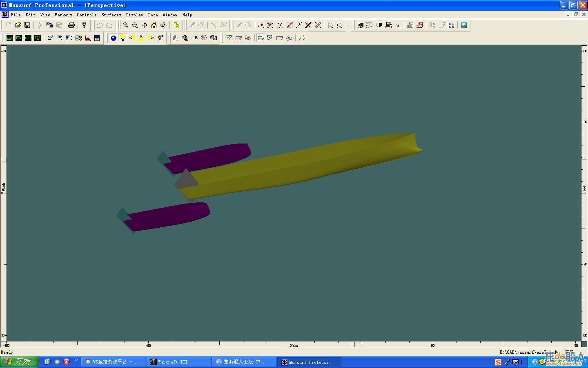Screen dimensions: 588x368
Task: Open the File menu
Action: point(16,15)
